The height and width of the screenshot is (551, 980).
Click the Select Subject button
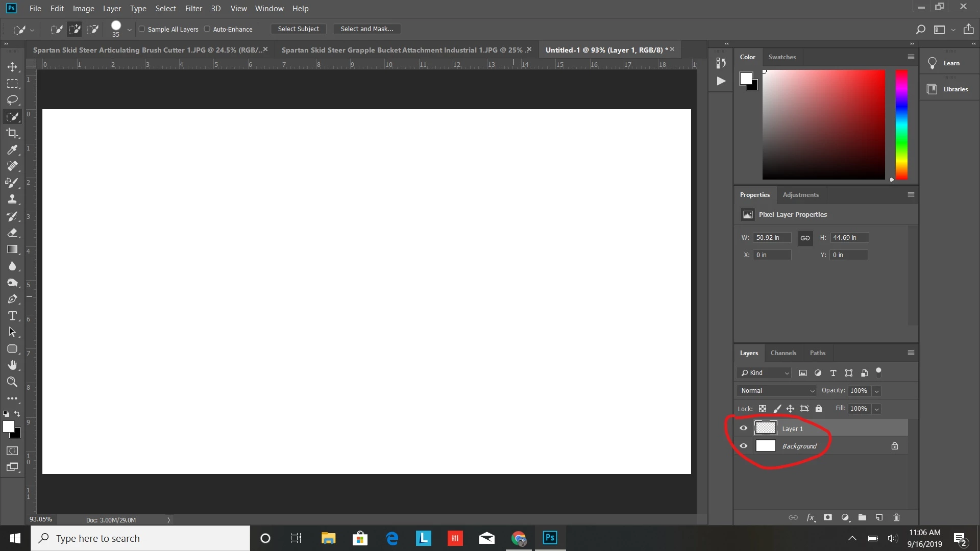coord(298,29)
